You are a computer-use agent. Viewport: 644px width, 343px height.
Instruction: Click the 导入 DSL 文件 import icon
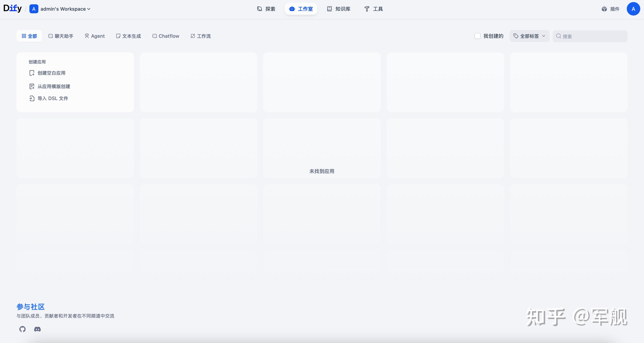32,98
